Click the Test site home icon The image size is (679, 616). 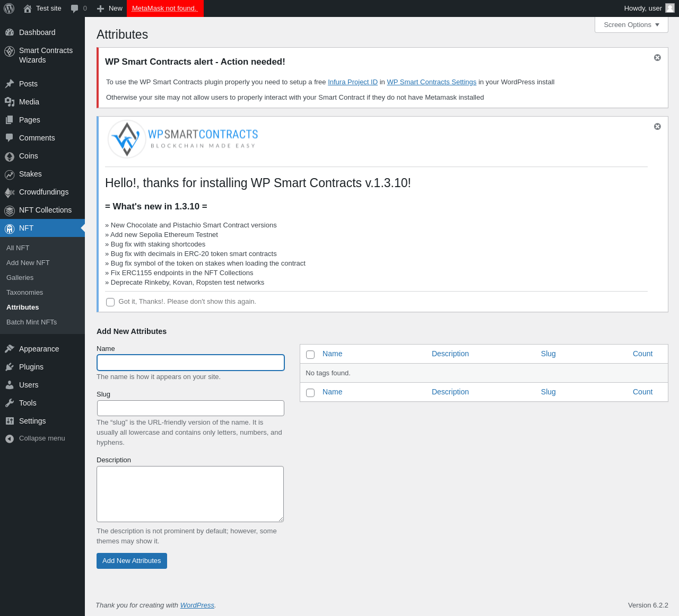28,8
